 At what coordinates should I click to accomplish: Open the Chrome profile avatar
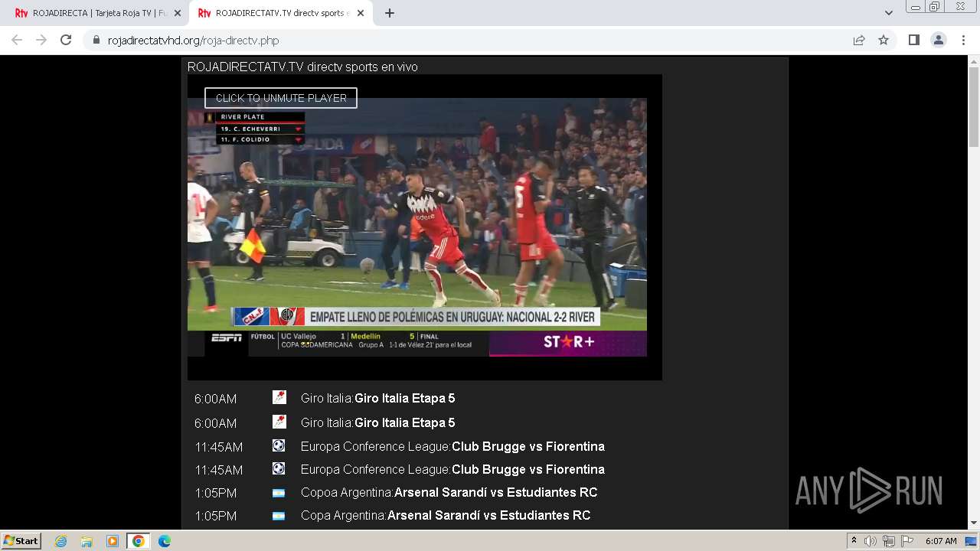tap(939, 40)
